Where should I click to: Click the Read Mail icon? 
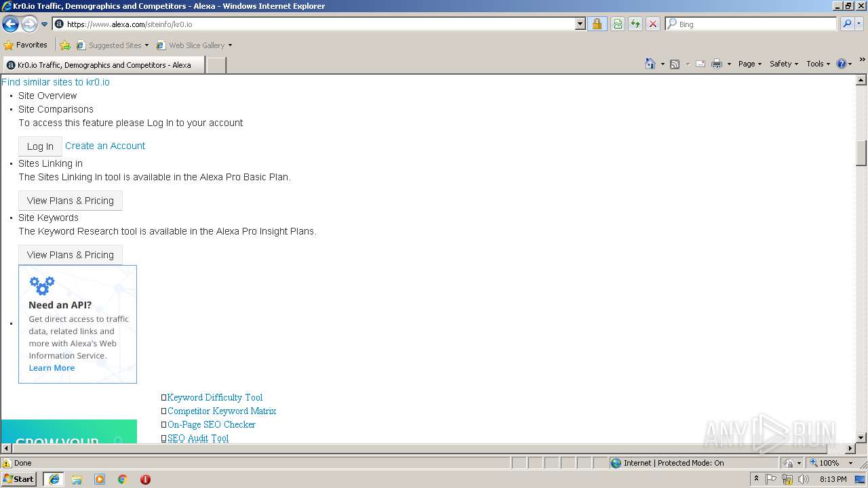click(701, 64)
